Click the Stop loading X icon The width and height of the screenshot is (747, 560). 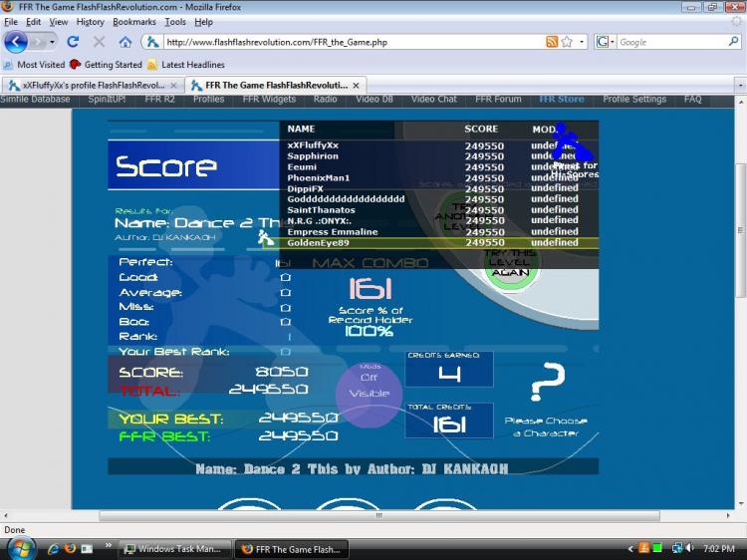(x=99, y=42)
